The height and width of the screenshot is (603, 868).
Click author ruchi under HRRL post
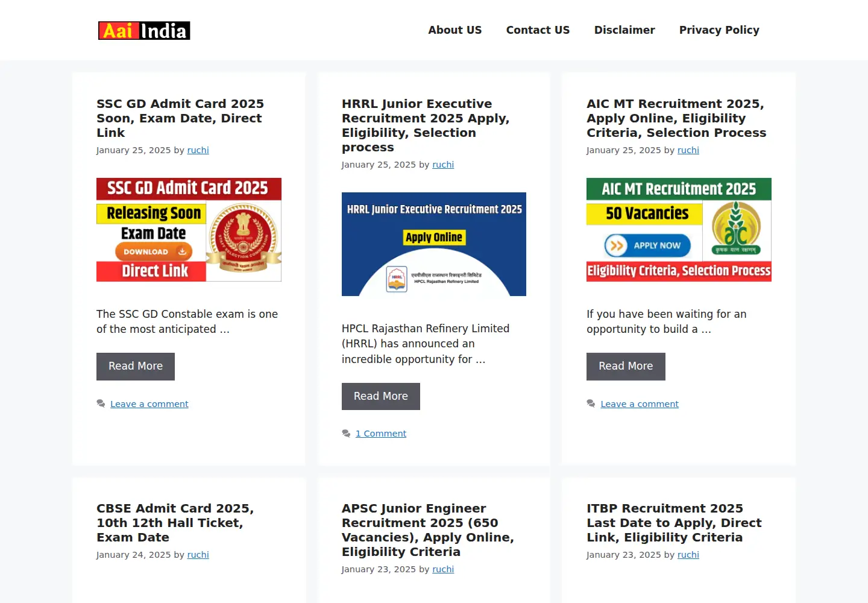pyautogui.click(x=443, y=165)
